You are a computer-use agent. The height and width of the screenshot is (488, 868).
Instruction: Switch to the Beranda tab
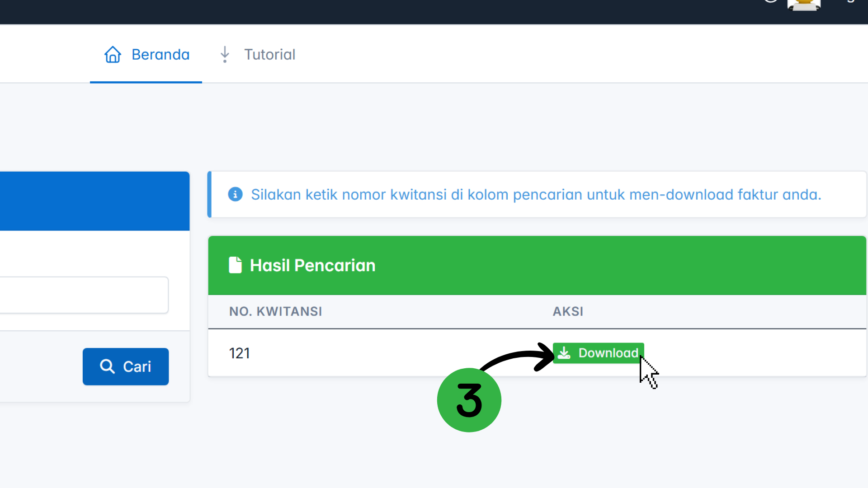160,55
